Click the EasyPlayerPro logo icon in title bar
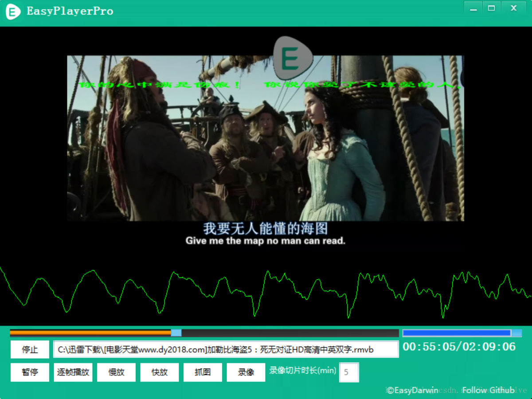The height and width of the screenshot is (399, 532). tap(13, 11)
